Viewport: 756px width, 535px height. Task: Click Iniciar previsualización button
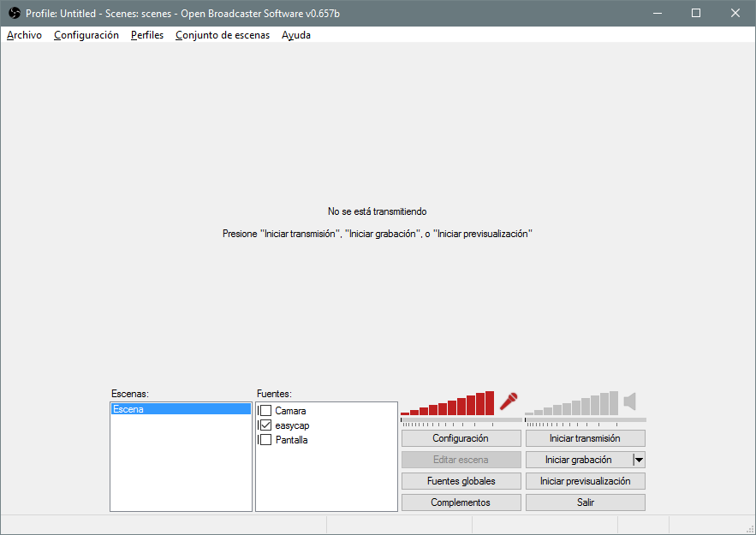(x=586, y=481)
